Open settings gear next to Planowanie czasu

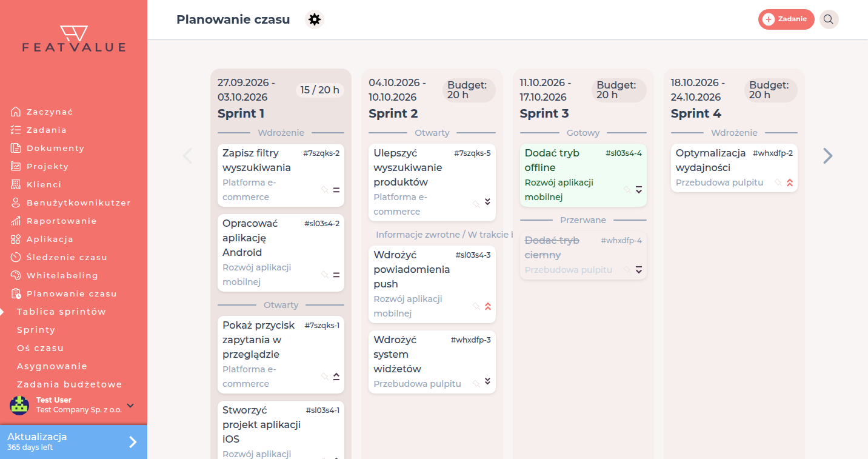click(x=315, y=19)
